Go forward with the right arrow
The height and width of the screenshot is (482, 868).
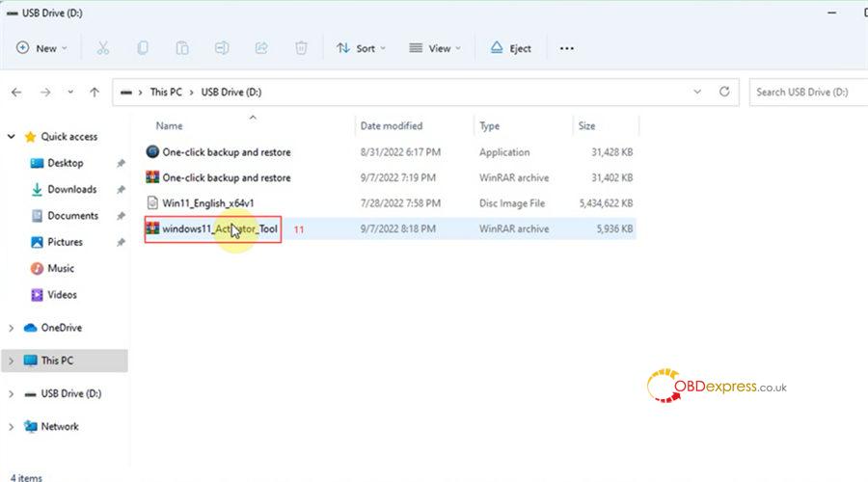pos(45,92)
